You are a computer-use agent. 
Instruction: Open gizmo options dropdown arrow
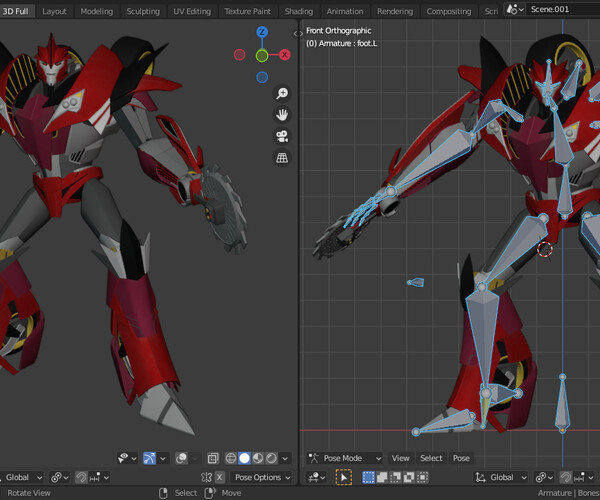(x=163, y=458)
